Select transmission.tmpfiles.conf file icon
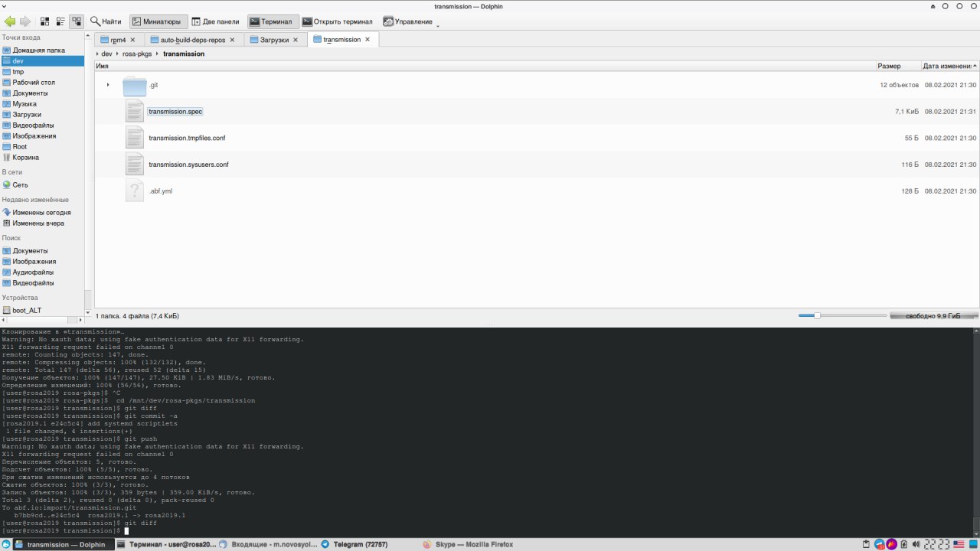This screenshot has height=551, width=980. tap(135, 138)
